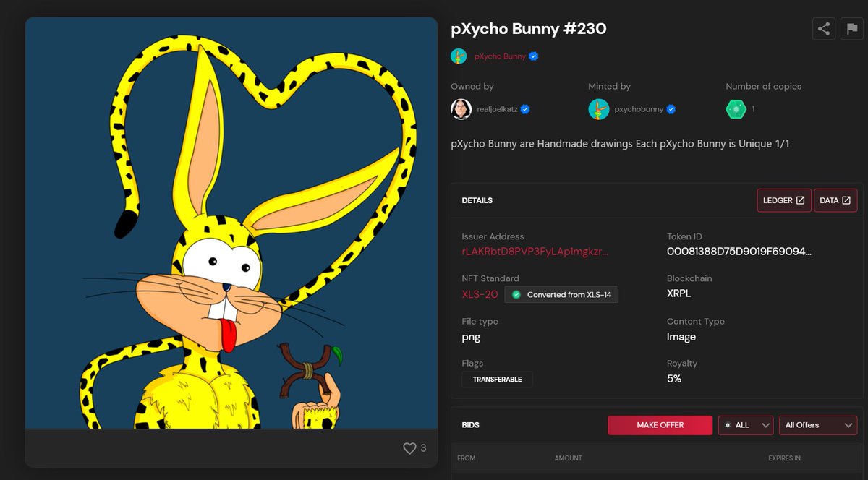
Task: Click the share icon
Action: 824,29
